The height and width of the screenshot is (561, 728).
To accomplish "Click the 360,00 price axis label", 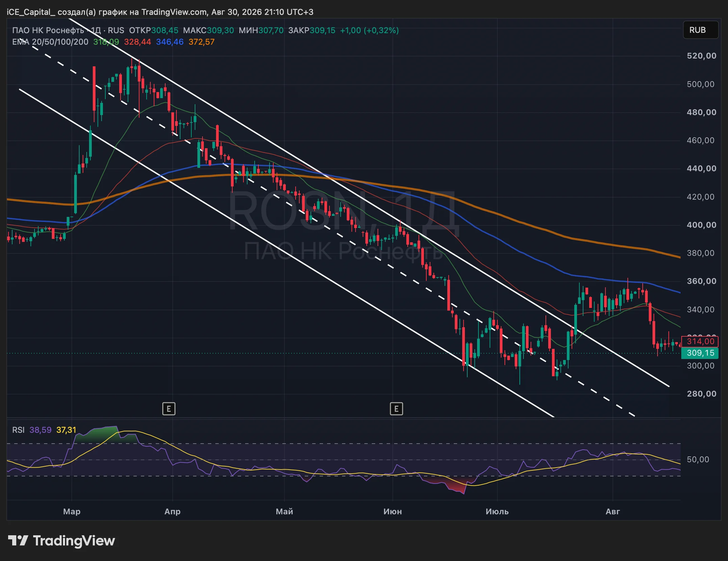I will click(701, 281).
